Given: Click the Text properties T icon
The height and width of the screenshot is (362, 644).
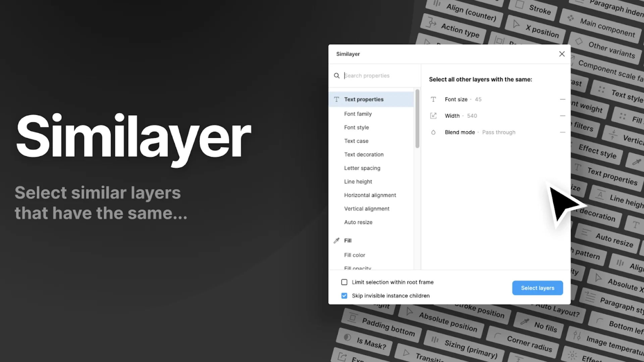Looking at the screenshot, I should [x=336, y=99].
